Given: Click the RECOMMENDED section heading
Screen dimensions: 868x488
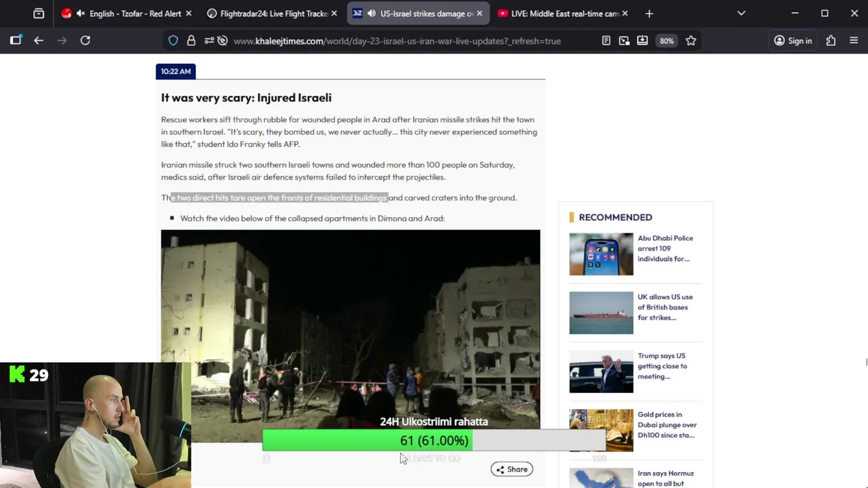Looking at the screenshot, I should (x=615, y=217).
